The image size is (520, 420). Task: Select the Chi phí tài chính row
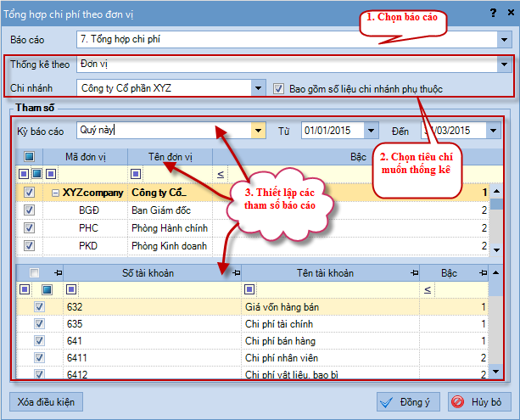coord(252,324)
